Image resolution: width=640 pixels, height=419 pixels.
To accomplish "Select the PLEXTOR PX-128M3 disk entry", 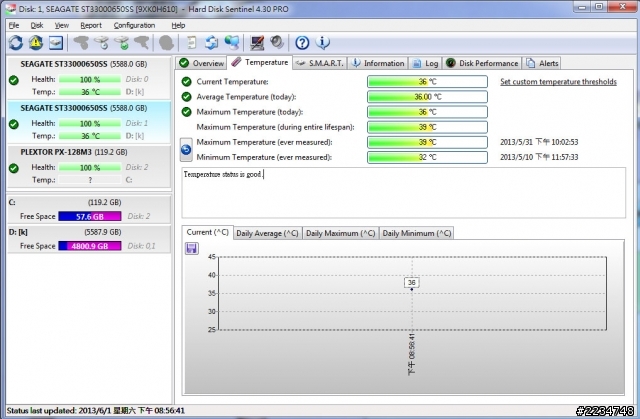I will (89, 166).
